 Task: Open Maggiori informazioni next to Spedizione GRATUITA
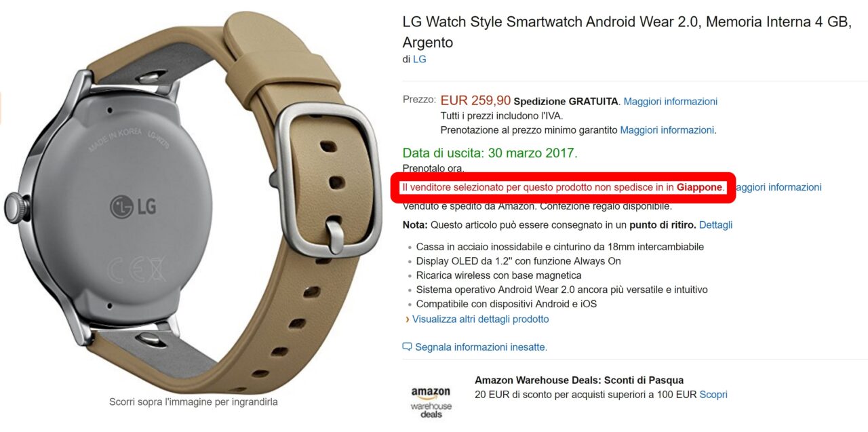click(670, 101)
